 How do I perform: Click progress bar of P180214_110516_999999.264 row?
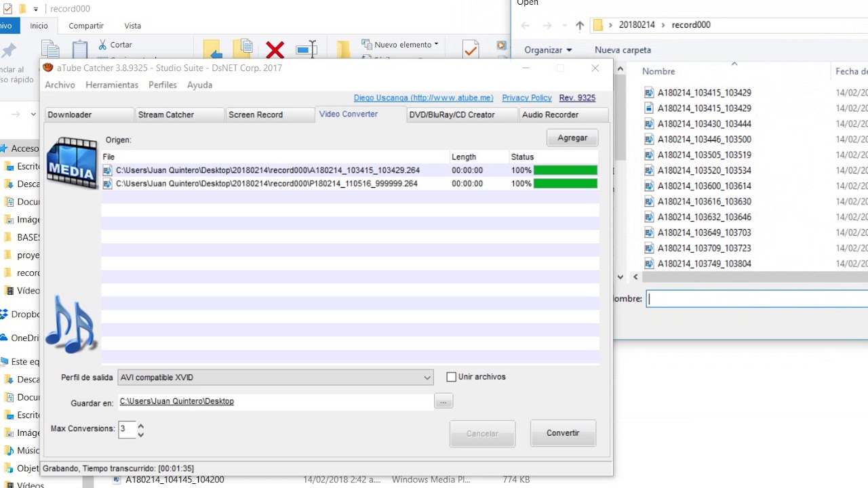(x=566, y=184)
